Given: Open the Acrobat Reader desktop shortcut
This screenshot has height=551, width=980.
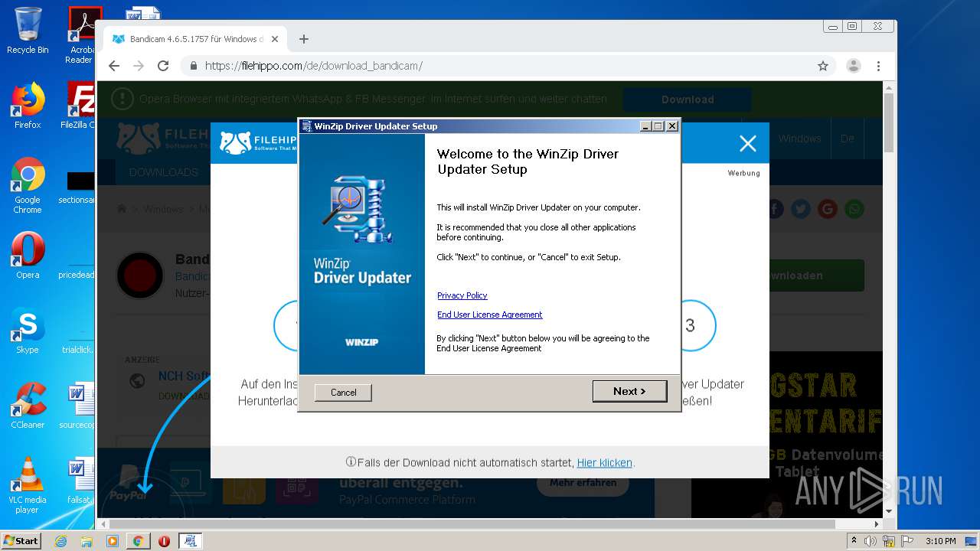Looking at the screenshot, I should (x=81, y=35).
